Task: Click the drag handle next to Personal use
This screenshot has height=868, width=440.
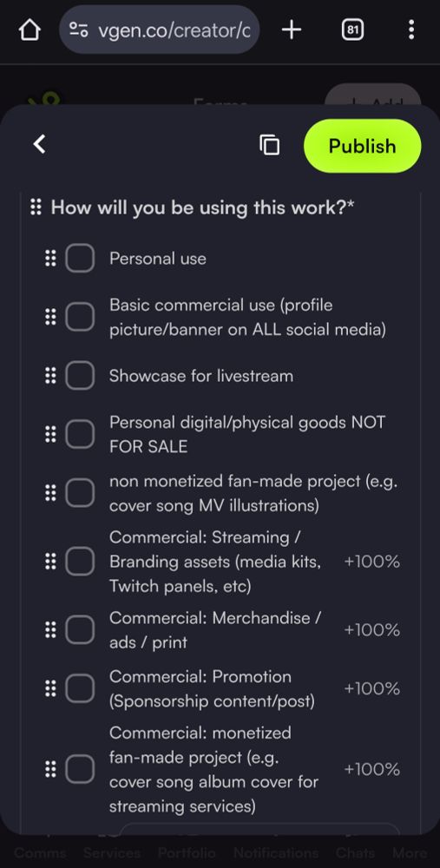Action: [x=50, y=258]
